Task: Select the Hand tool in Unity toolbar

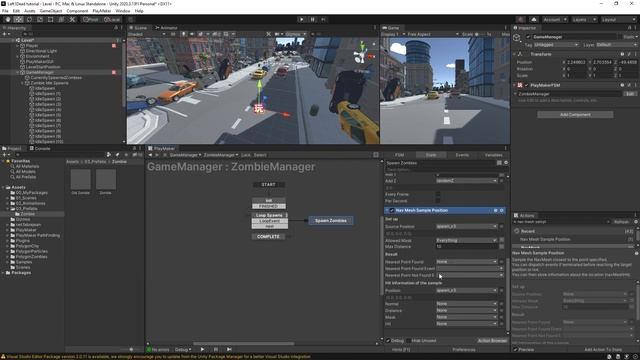Action: click(x=8, y=20)
